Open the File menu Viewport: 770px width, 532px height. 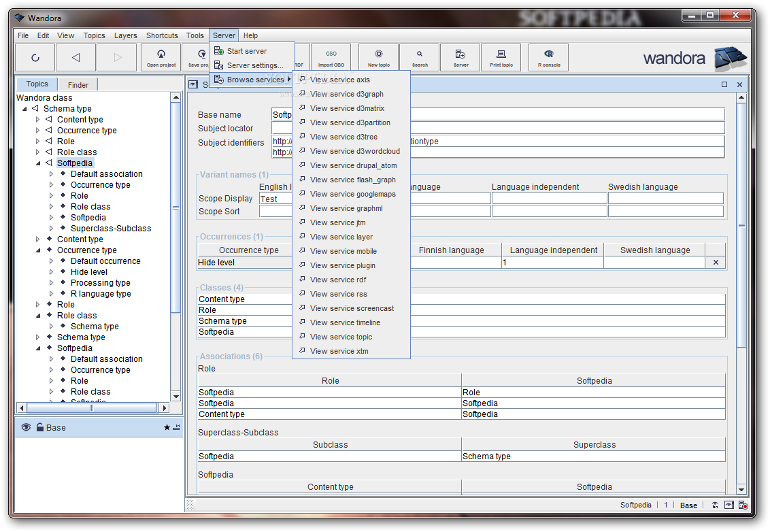pos(23,35)
